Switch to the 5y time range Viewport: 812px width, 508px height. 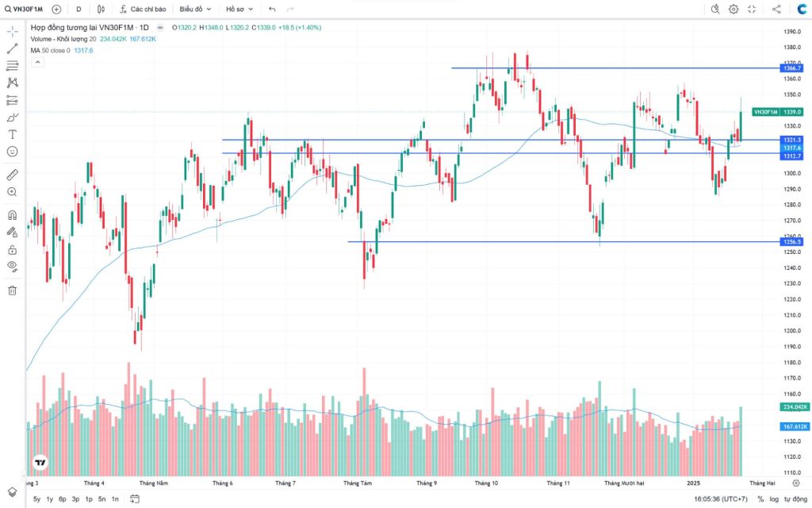point(36,499)
